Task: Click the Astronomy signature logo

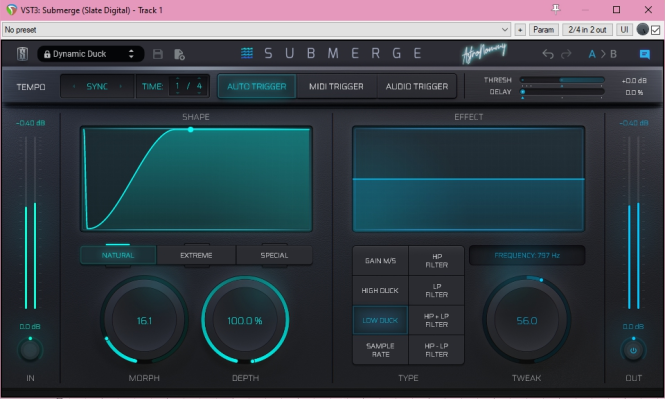Action: pyautogui.click(x=484, y=53)
